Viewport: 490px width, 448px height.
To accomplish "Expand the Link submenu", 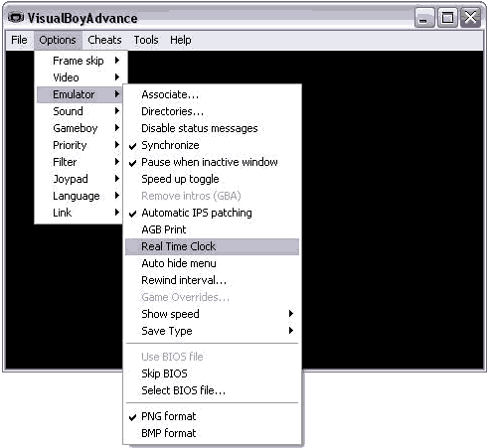I will [x=80, y=213].
